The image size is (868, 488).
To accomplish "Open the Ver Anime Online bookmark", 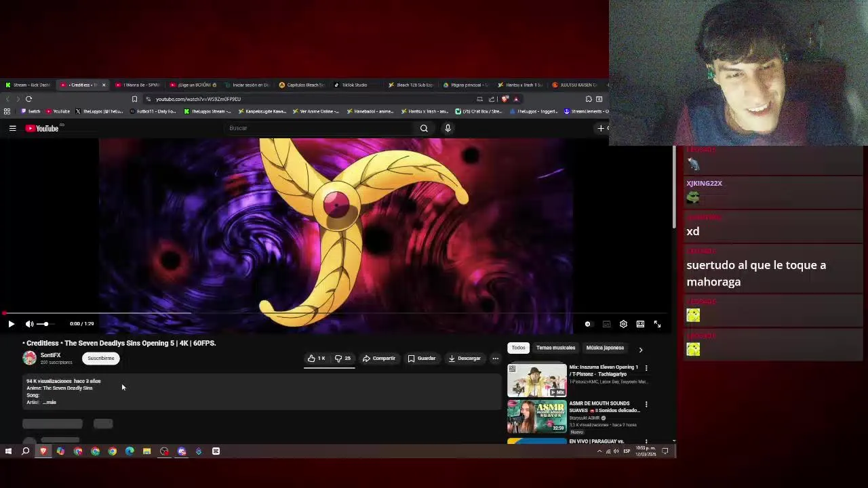I will (315, 111).
